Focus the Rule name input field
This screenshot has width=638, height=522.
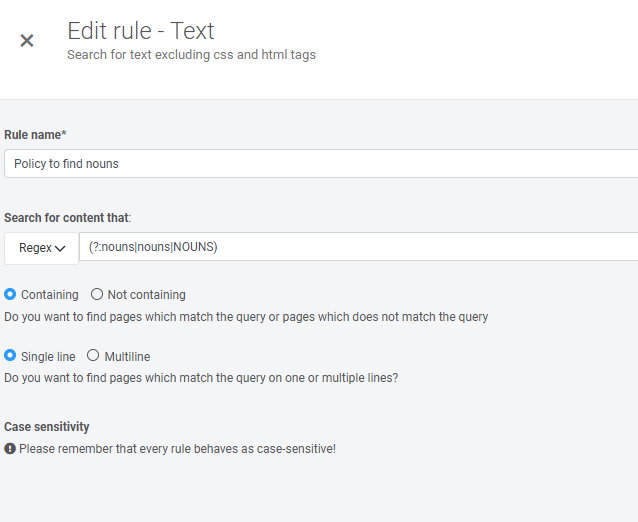tap(320, 164)
